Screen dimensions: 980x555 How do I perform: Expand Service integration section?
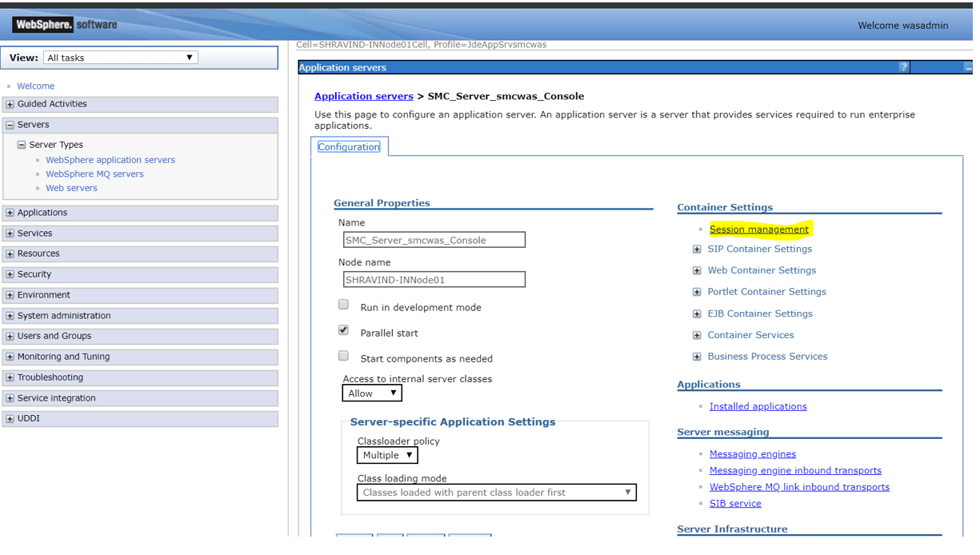coord(10,398)
